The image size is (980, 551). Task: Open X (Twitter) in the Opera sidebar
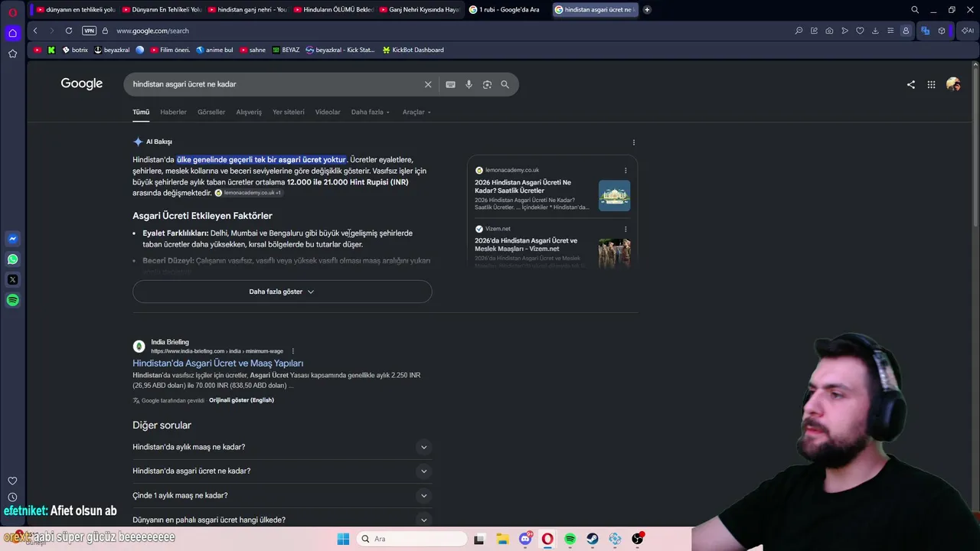click(x=12, y=280)
